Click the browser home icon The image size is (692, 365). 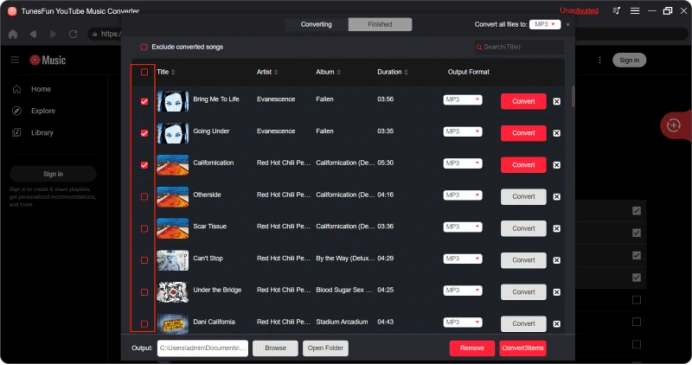pyautogui.click(x=13, y=34)
